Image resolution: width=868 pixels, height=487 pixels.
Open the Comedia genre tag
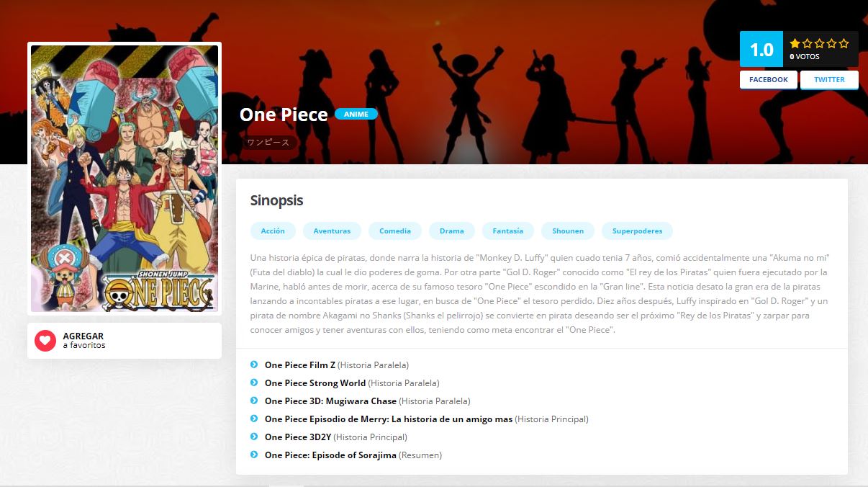(x=395, y=231)
